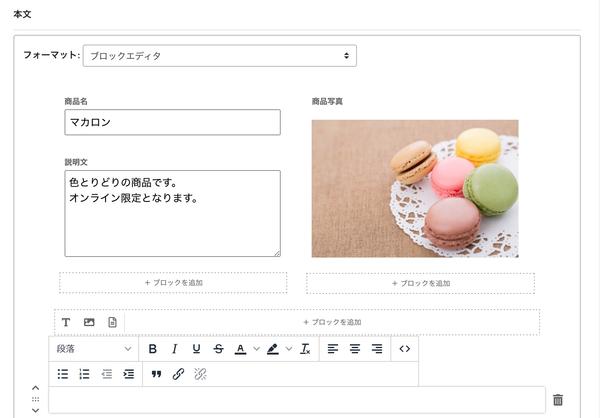The height and width of the screenshot is (418, 600).
Task: Remove the link with the unlink icon
Action: 200,374
